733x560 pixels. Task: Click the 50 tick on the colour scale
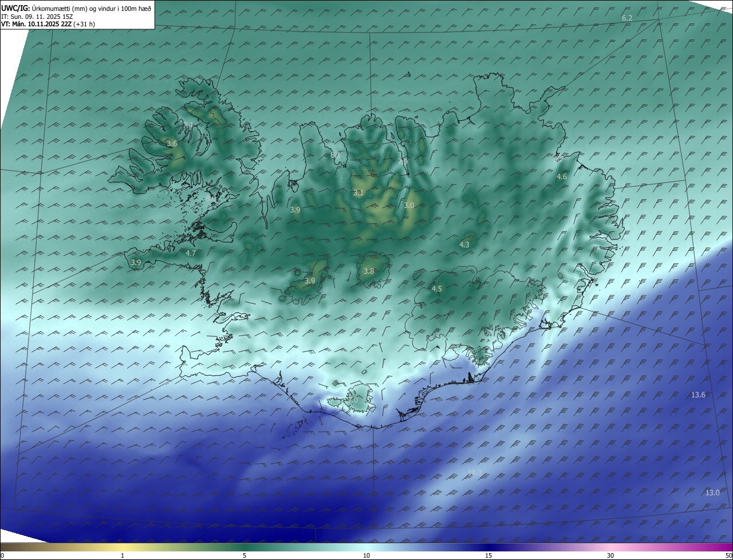pos(728,555)
